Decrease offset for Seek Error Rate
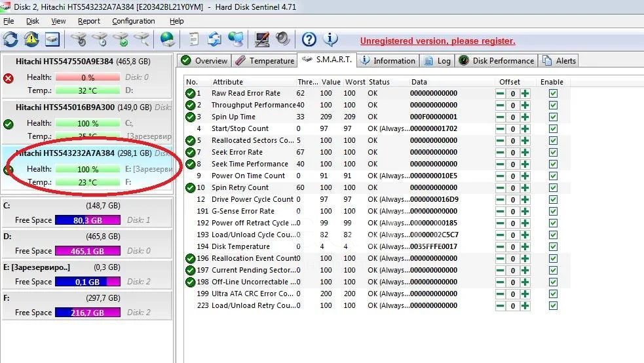 pyautogui.click(x=501, y=153)
